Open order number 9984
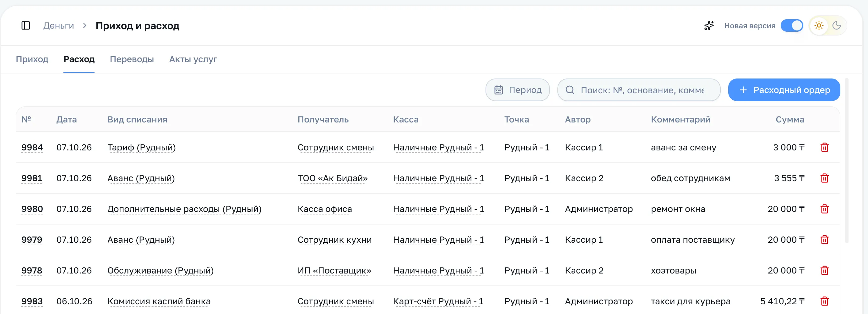Image resolution: width=868 pixels, height=314 pixels. 32,148
